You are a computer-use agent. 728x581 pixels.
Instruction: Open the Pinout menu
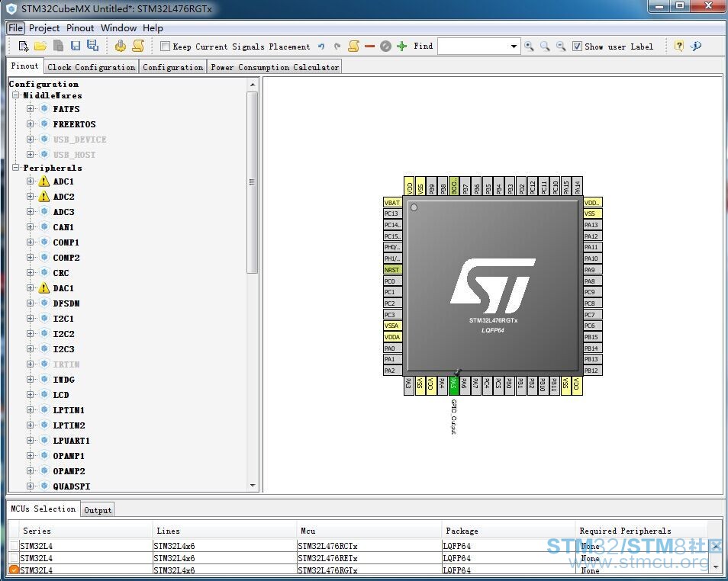coord(80,28)
